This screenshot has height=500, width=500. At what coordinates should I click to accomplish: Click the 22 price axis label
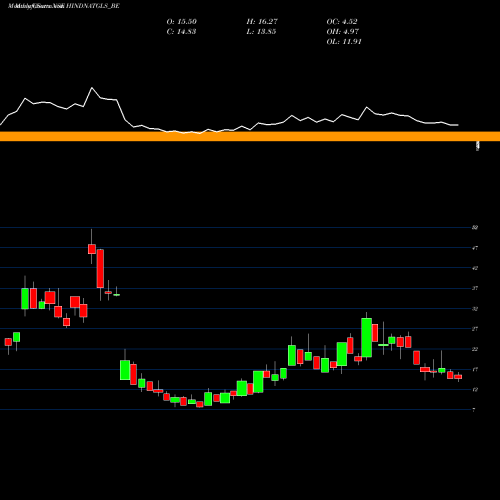click(475, 349)
